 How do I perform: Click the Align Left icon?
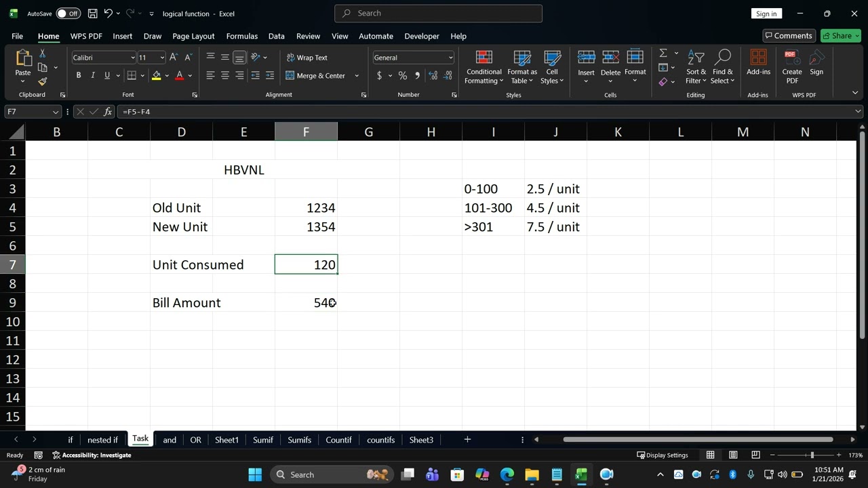pos(210,76)
